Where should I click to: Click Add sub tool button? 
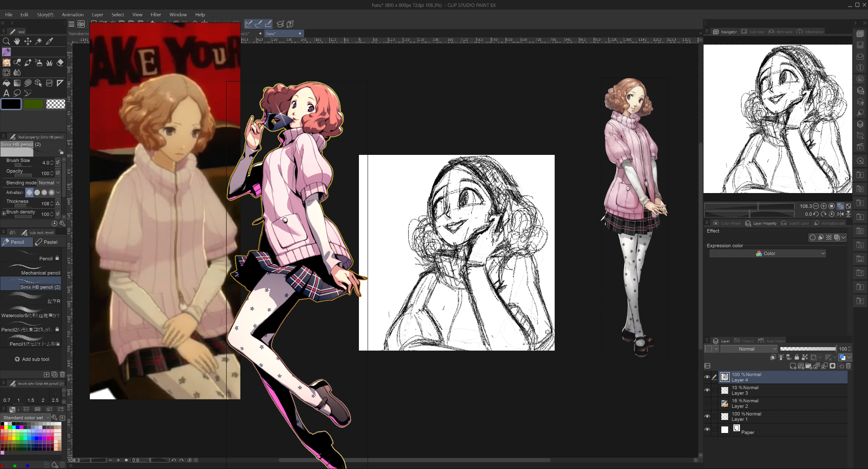coord(32,359)
